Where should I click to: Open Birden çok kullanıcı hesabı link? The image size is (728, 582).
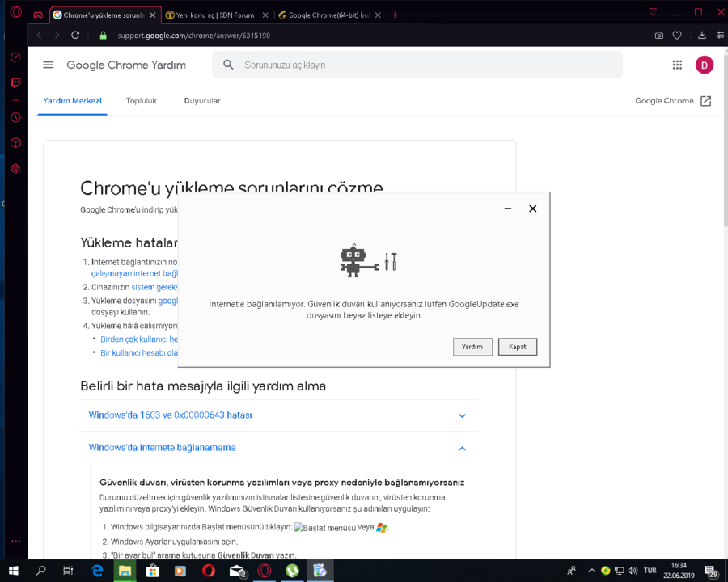click(x=139, y=339)
